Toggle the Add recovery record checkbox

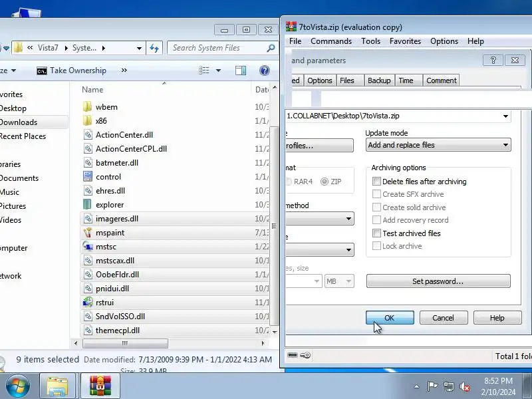(376, 220)
